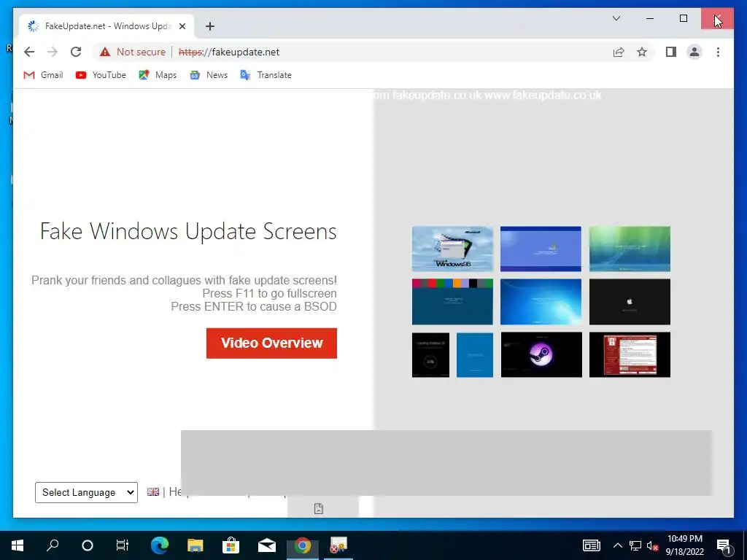Open the Chrome profile avatar menu
The width and height of the screenshot is (747, 560).
click(x=694, y=52)
